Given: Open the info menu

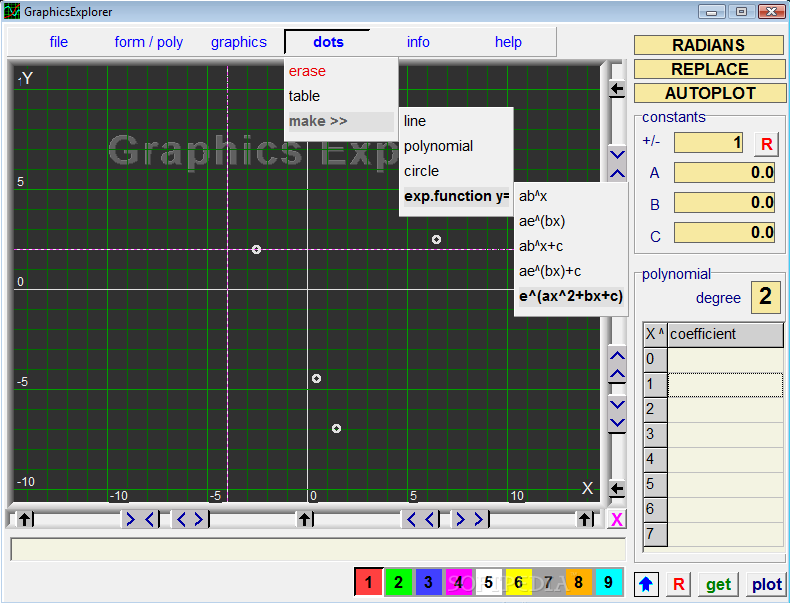Looking at the screenshot, I should (418, 42).
